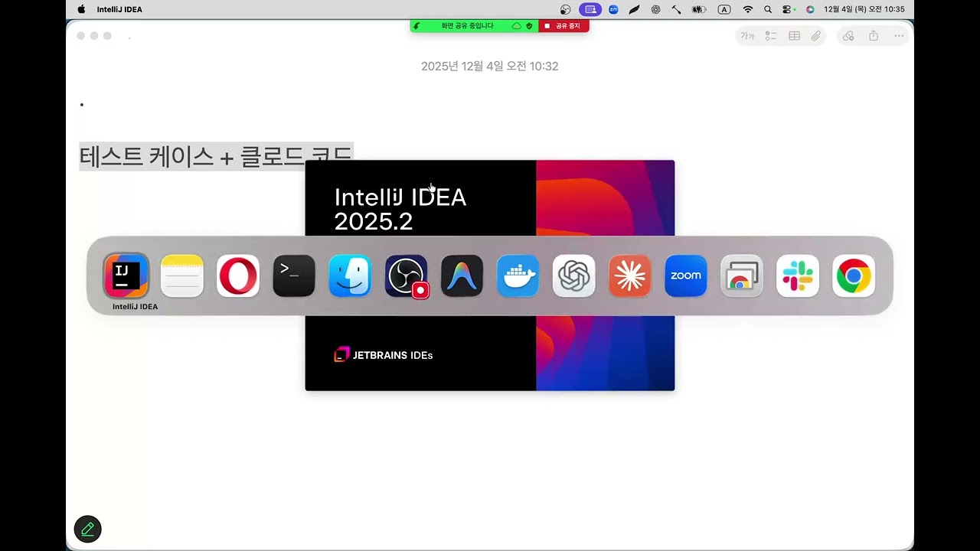Open the text format (가가) button in Notes
The width and height of the screenshot is (980, 551).
pyautogui.click(x=747, y=36)
